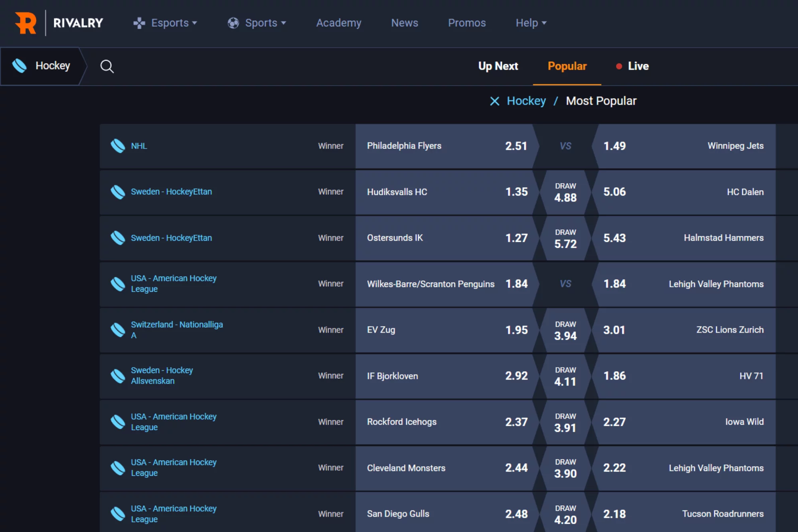
Task: Click the Sports soccer ball icon
Action: pos(233,23)
